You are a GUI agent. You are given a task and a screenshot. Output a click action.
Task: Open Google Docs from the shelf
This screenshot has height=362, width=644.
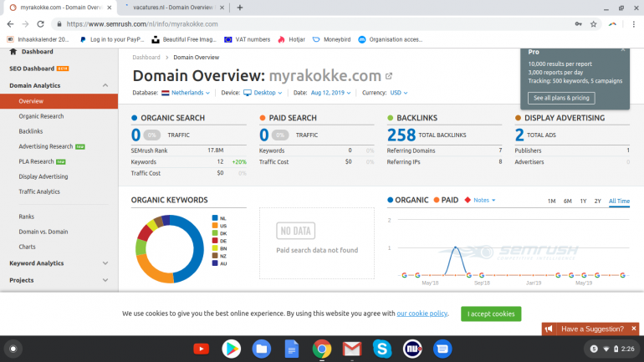coord(292,349)
